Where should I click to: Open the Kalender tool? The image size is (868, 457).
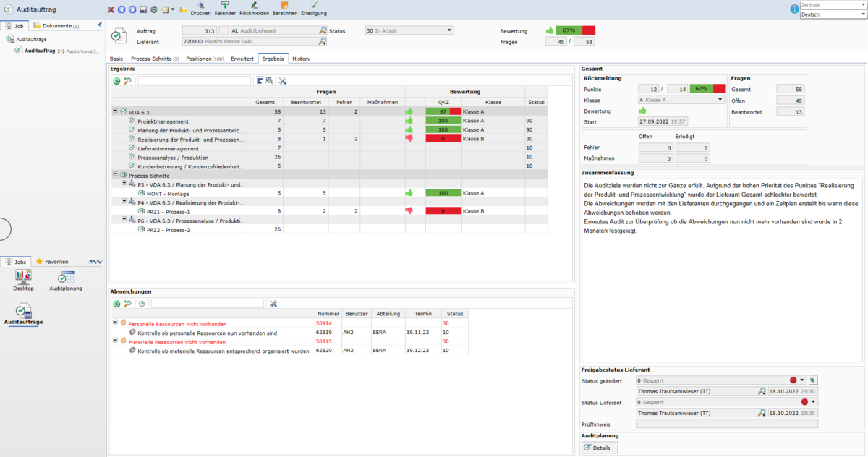point(225,9)
